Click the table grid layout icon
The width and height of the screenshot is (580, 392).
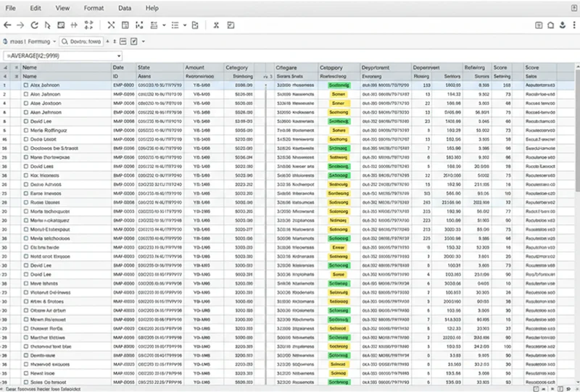click(125, 25)
